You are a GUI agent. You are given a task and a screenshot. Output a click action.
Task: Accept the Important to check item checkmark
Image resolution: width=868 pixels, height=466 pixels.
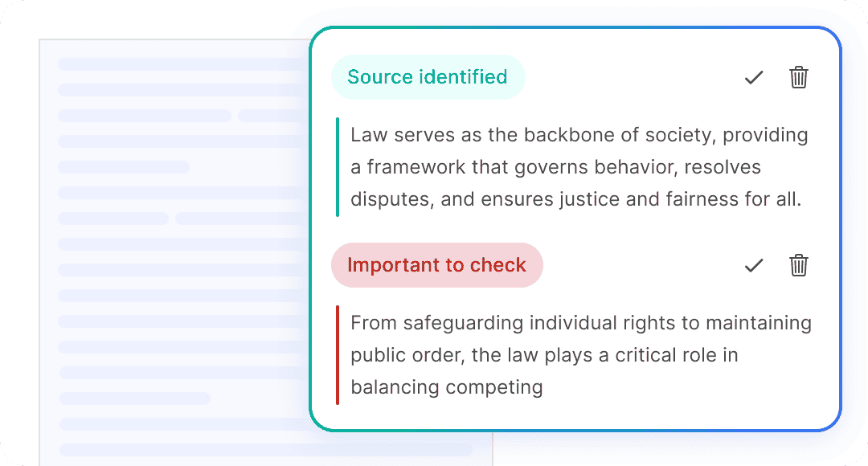753,265
